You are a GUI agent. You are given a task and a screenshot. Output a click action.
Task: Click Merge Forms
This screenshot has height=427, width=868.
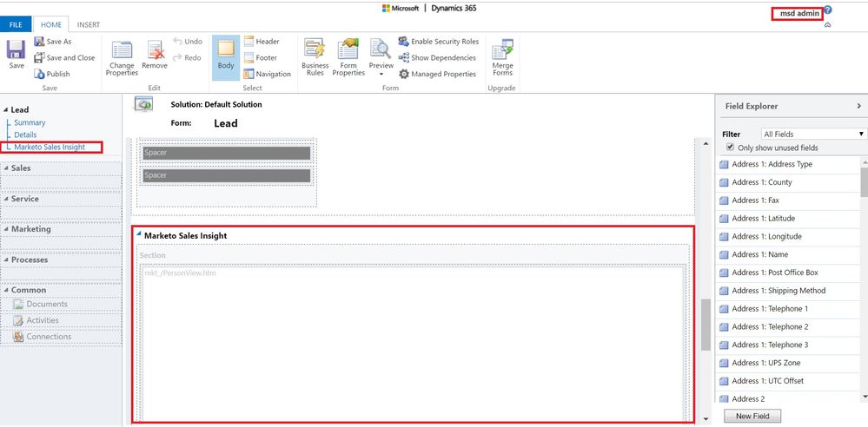[503, 57]
